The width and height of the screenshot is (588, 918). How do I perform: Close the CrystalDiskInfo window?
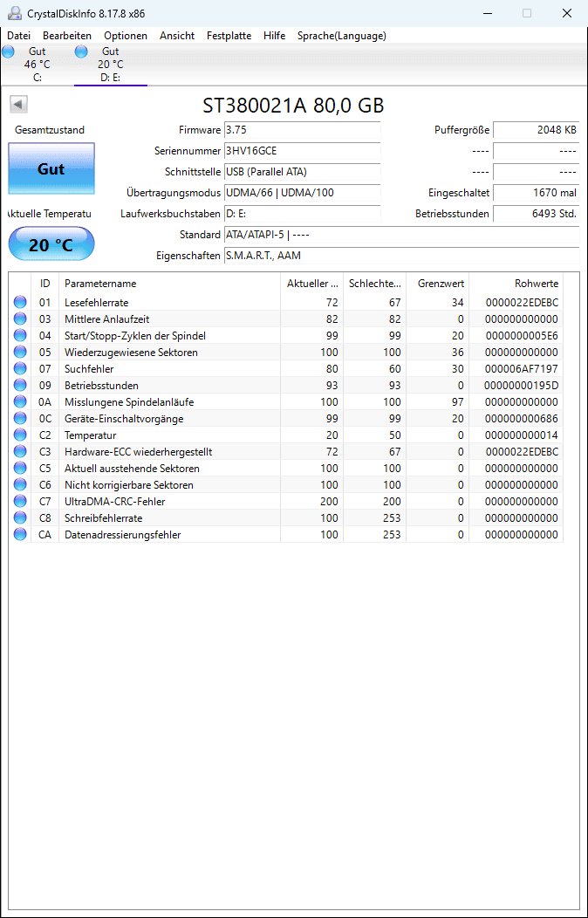click(x=566, y=13)
